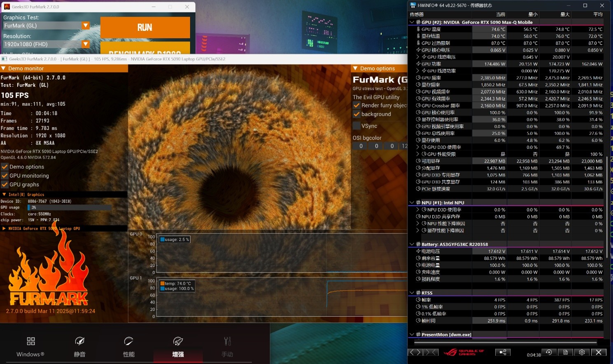The height and width of the screenshot is (364, 613).
Task: Expand GPU 性能受限 sub-rows
Action: click(418, 154)
